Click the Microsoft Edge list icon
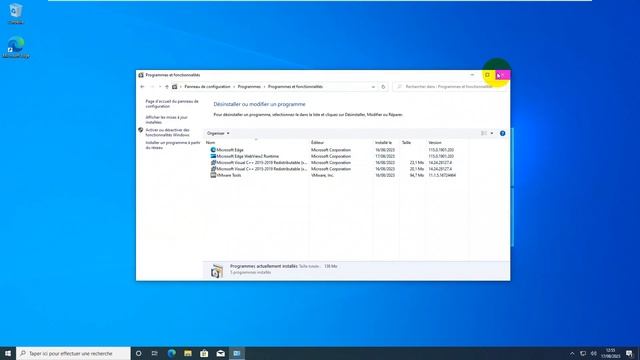This screenshot has height=360, width=640. click(213, 150)
